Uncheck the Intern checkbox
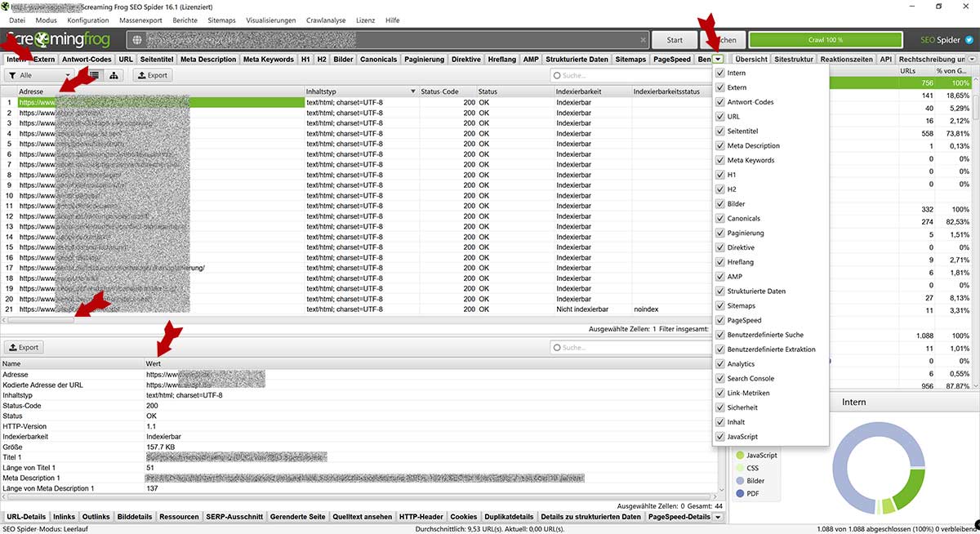980x534 pixels. click(719, 73)
